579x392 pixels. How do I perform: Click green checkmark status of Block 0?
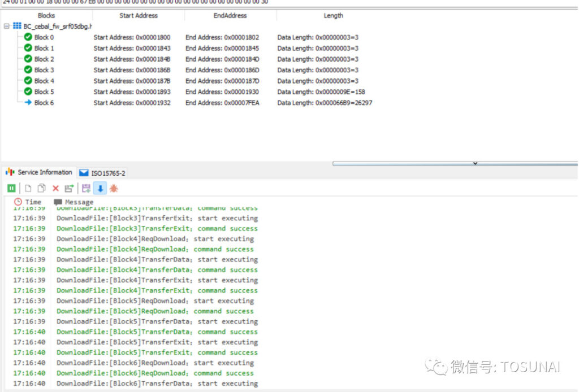pyautogui.click(x=28, y=37)
